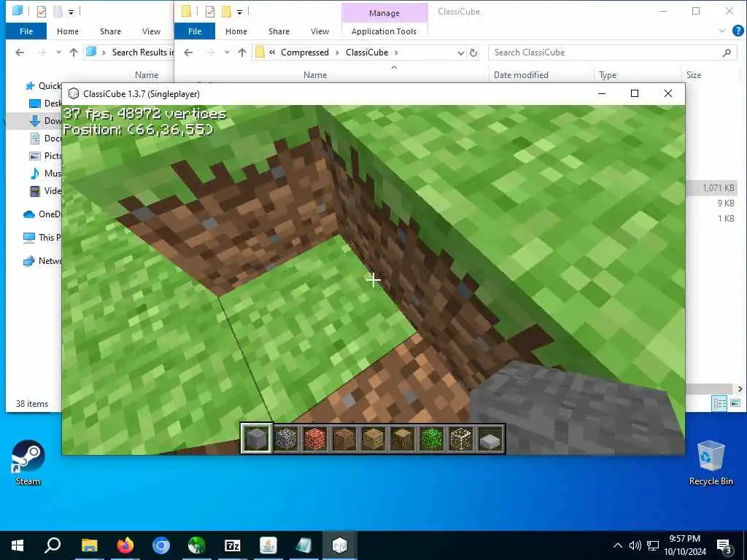The width and height of the screenshot is (747, 560).
Task: Select the leaves block in the hotbar
Action: [x=432, y=438]
